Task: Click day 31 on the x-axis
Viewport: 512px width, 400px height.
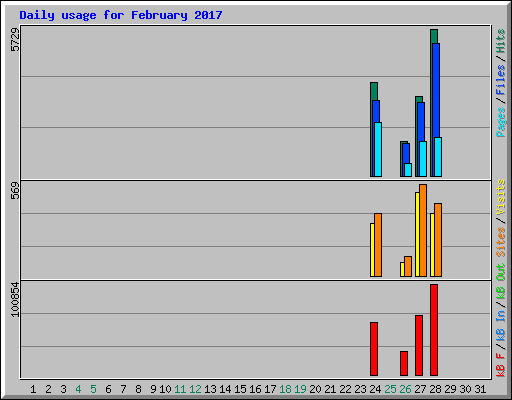Action: coord(480,389)
